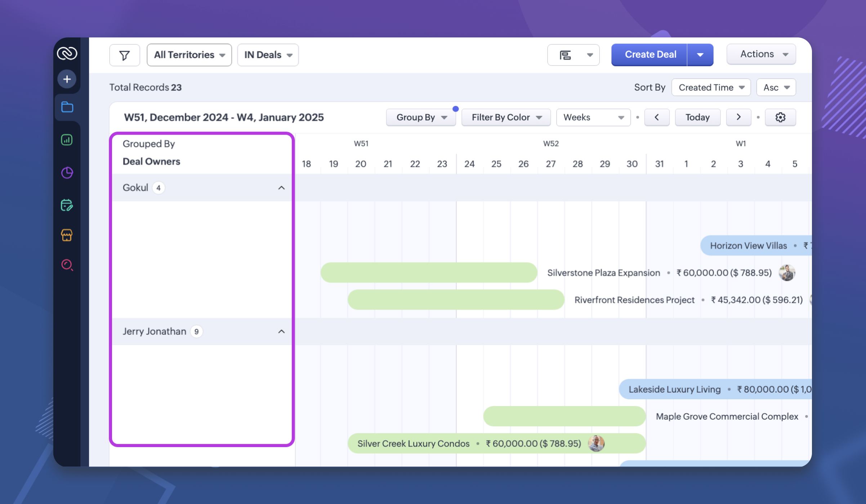Select the Silverstone Plaza Expansion green timeline bar
The height and width of the screenshot is (504, 866).
pos(429,273)
